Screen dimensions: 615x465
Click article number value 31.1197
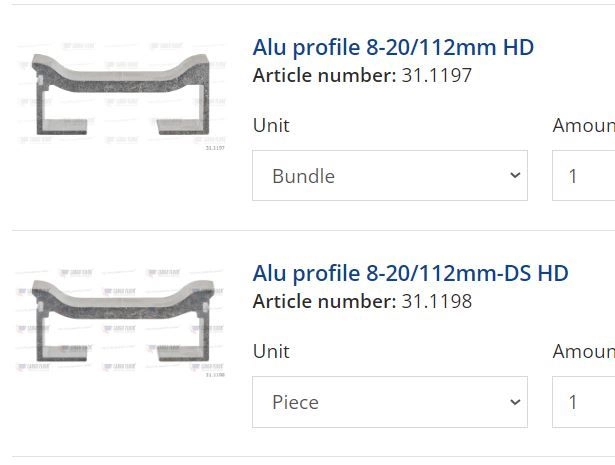437,75
